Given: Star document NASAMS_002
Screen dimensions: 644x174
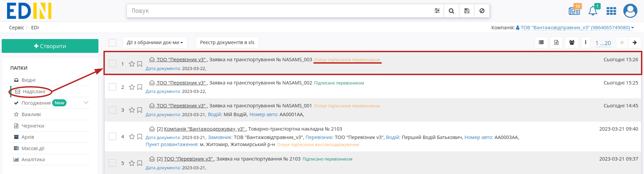Looking at the screenshot, I should 132,87.
